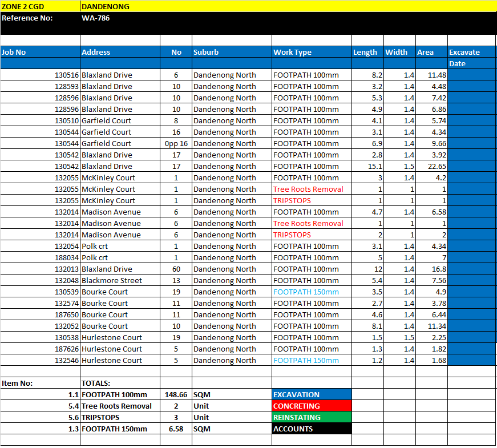Click the Length column header
Viewport: 497px width, 448px height.
[367, 52]
